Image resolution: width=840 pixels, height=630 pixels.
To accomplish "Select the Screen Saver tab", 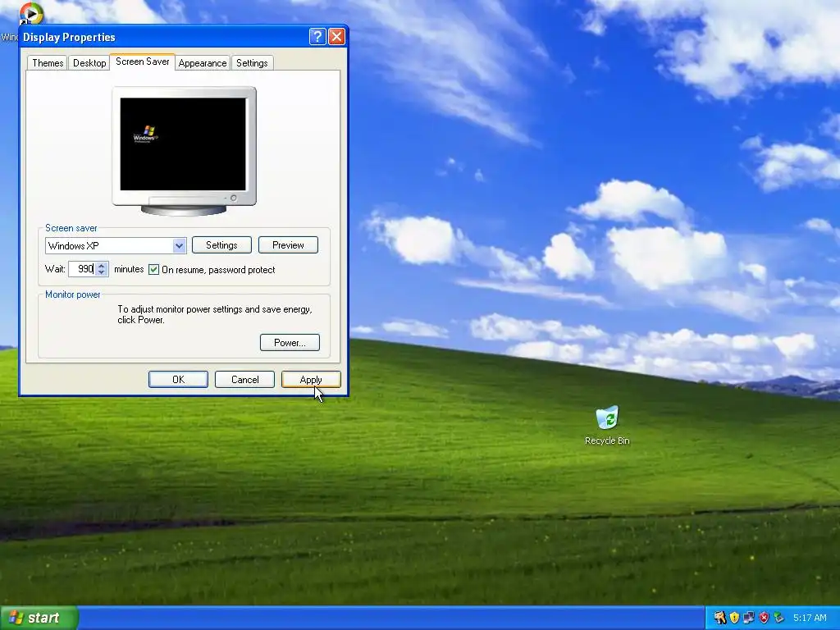I will (x=143, y=62).
